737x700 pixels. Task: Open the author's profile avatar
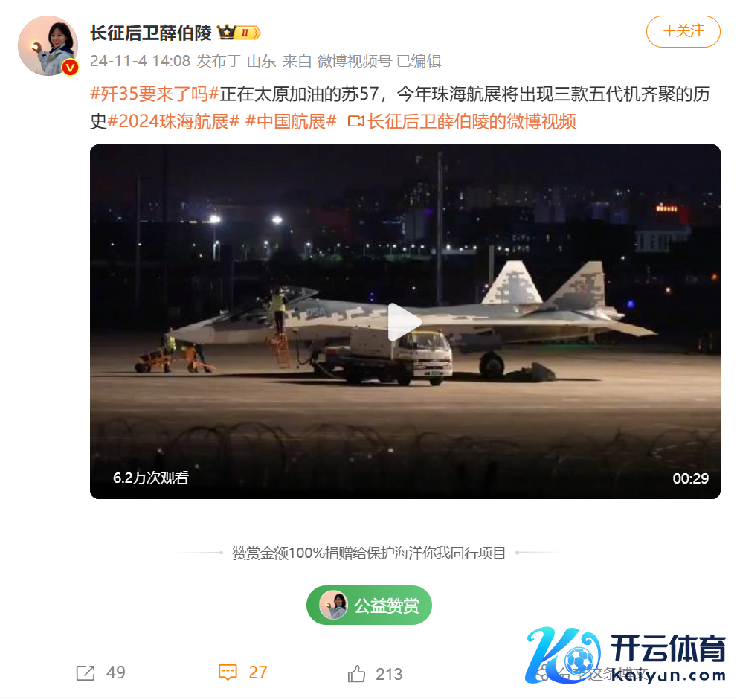click(48, 45)
